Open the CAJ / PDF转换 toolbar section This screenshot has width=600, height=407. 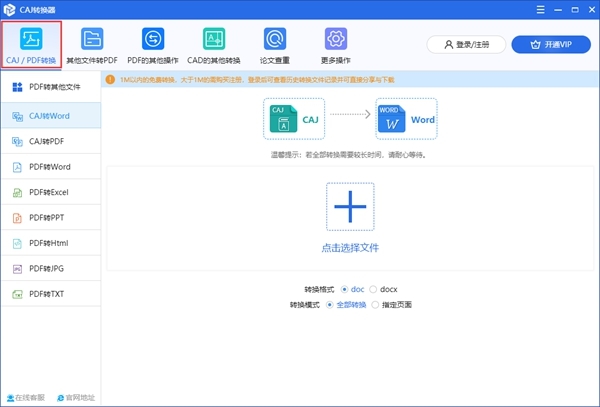pos(32,43)
